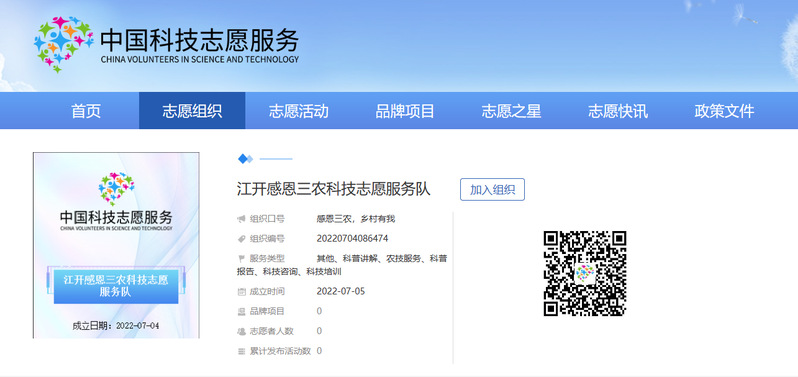Click the list icon beside 累计发布活动数
Screen dimensions: 798x377
(241, 351)
